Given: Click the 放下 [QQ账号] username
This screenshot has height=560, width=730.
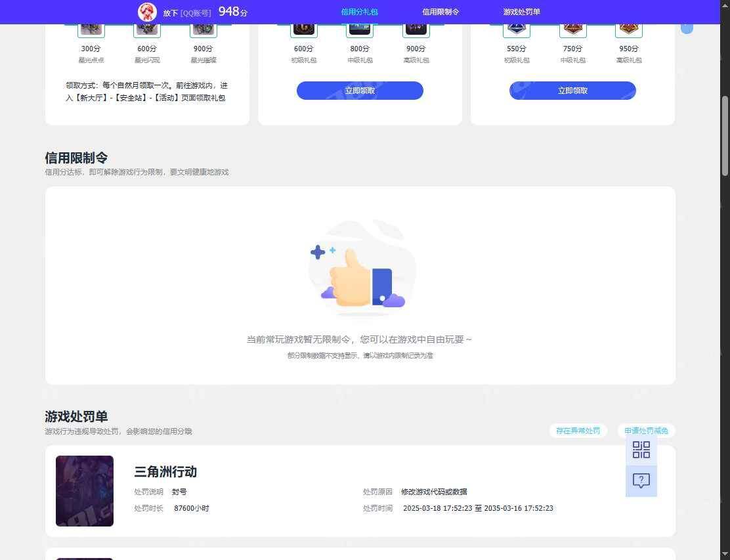Looking at the screenshot, I should [x=186, y=13].
